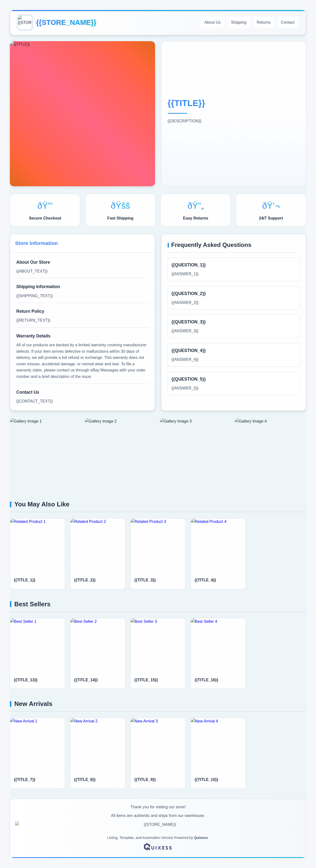This screenshot has height=868, width=316.
Task: Click the store logo image in header
Action: tap(25, 22)
